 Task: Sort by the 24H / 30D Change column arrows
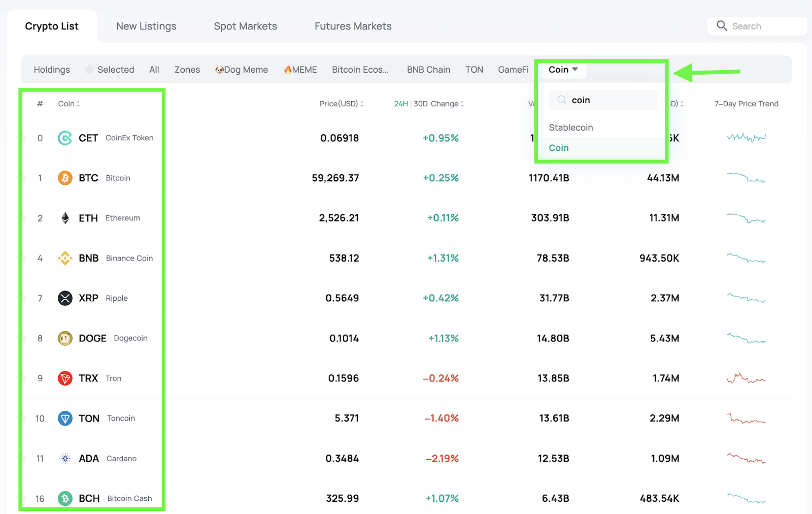coord(462,104)
